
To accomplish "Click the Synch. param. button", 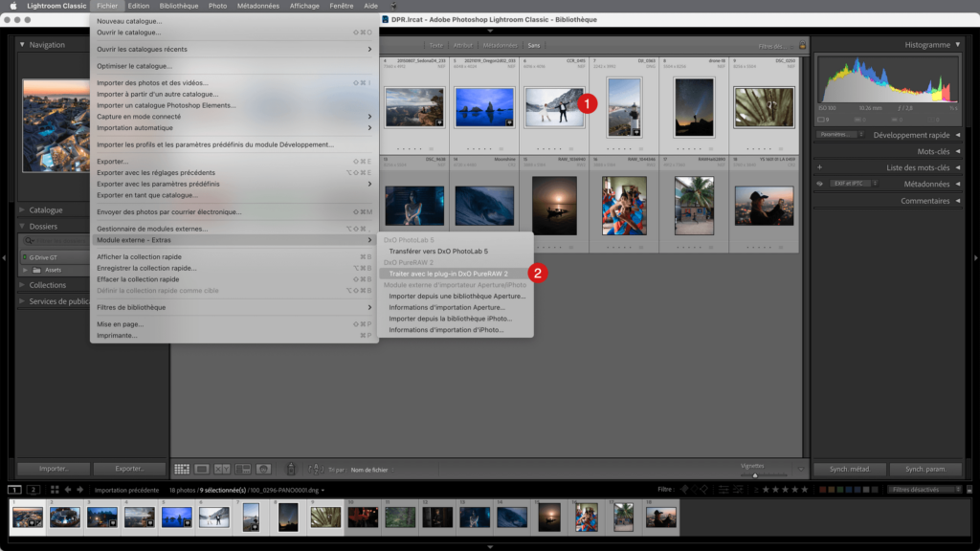I will point(925,469).
